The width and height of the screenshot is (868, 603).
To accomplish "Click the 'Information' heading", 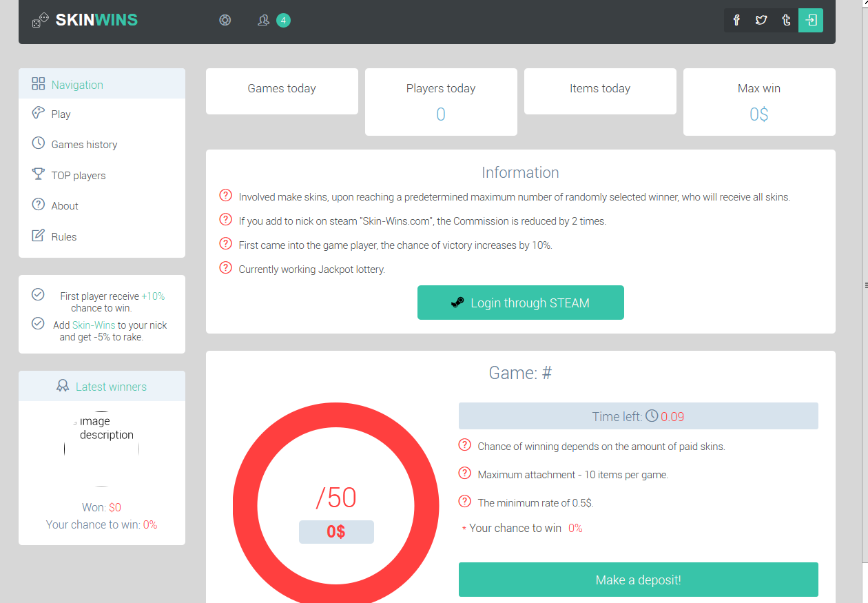I will pyautogui.click(x=521, y=172).
